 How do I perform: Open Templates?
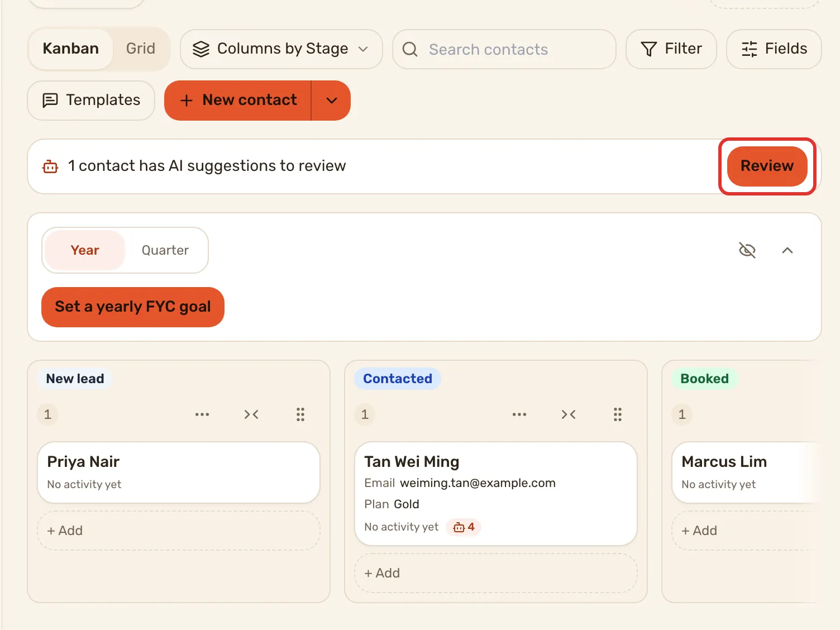[x=91, y=101]
